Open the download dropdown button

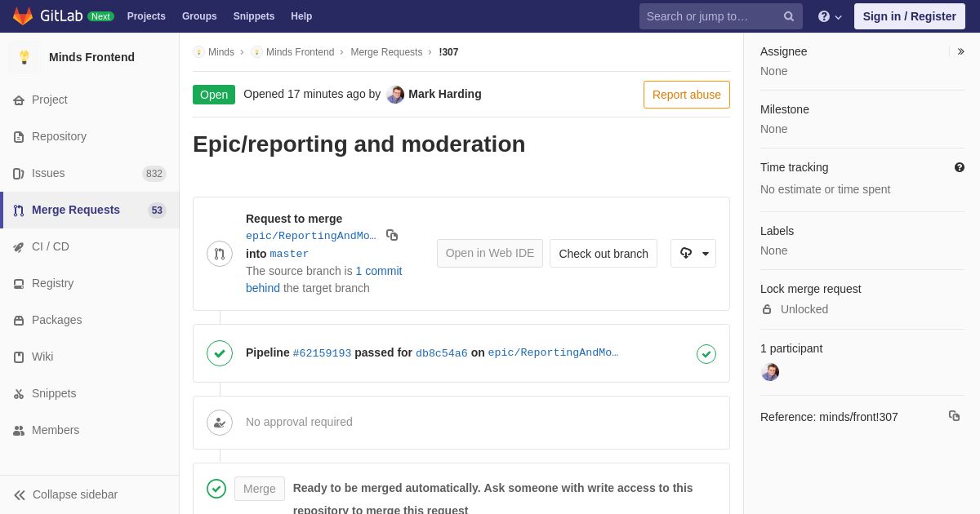(x=693, y=254)
